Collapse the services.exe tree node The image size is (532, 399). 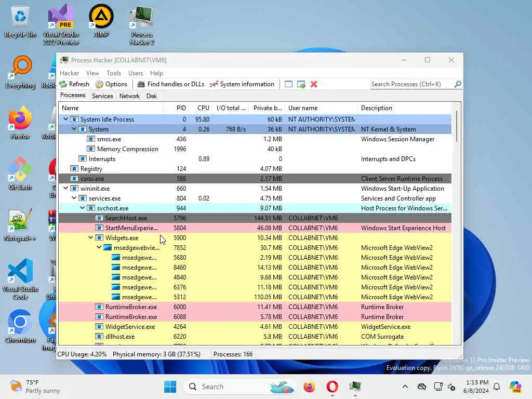[74, 198]
